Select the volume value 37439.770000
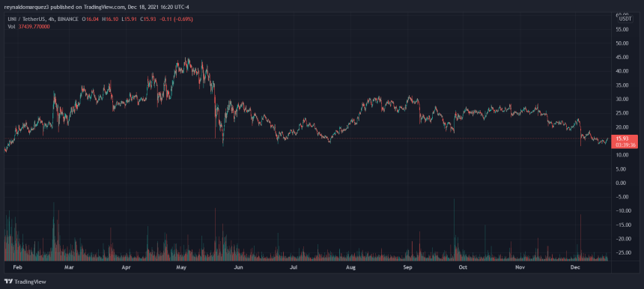 click(34, 26)
